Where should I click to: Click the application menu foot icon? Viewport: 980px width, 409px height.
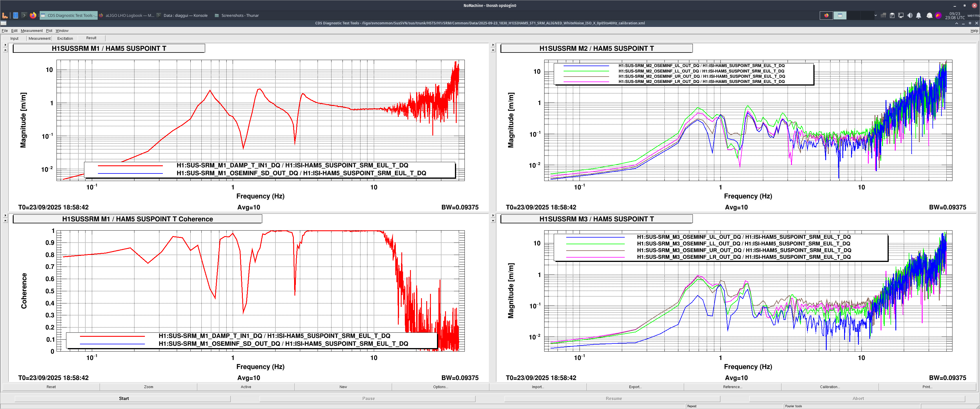5,15
